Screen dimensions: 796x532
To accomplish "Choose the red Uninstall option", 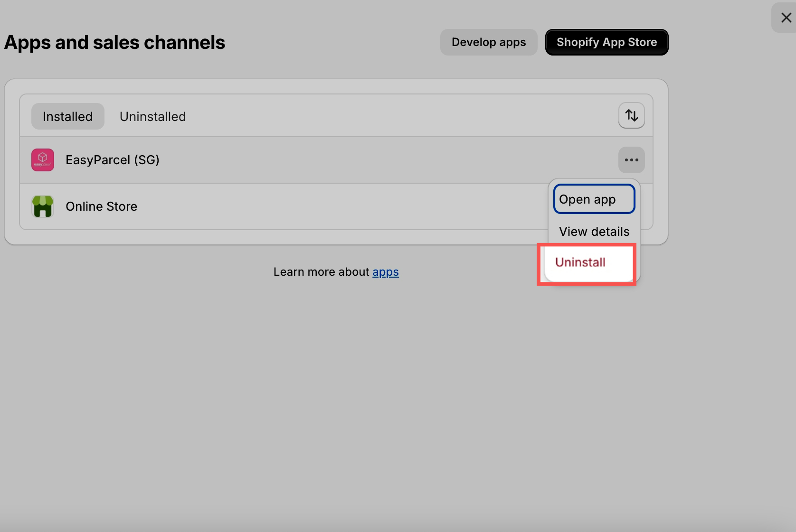I will click(580, 262).
